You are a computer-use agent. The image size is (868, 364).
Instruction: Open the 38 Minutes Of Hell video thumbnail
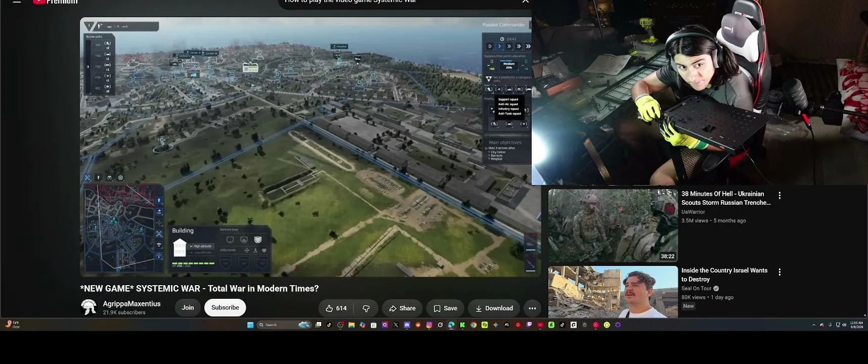point(613,225)
